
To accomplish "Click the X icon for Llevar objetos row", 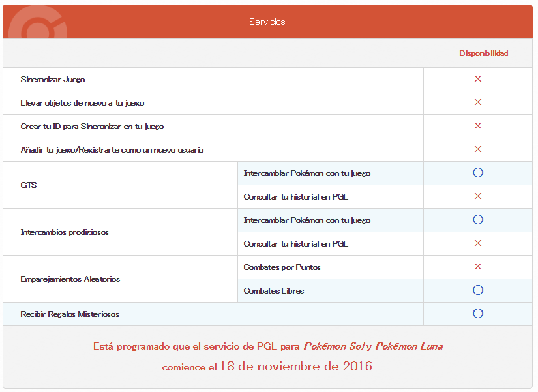I will 477,102.
